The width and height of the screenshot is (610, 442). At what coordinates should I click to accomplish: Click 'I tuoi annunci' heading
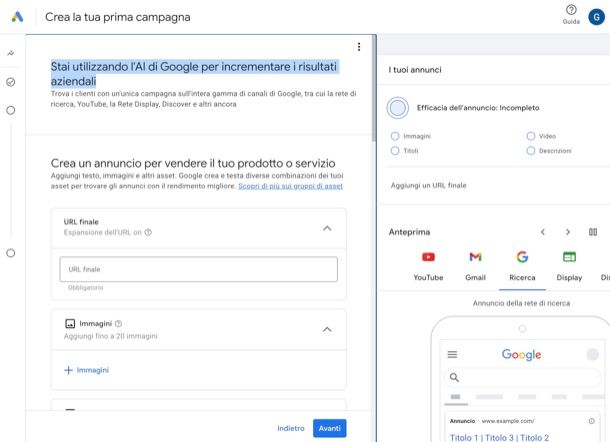pos(415,70)
